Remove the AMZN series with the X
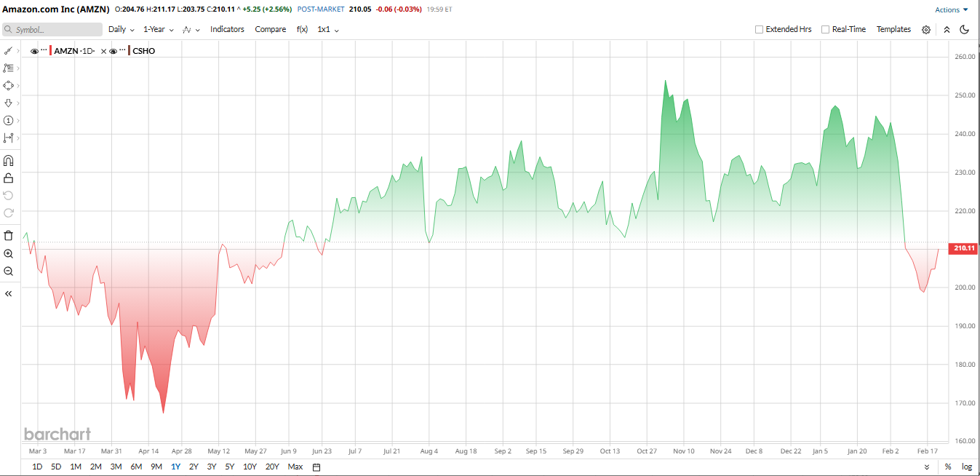Viewport: 980px width, 476px height. tap(103, 52)
